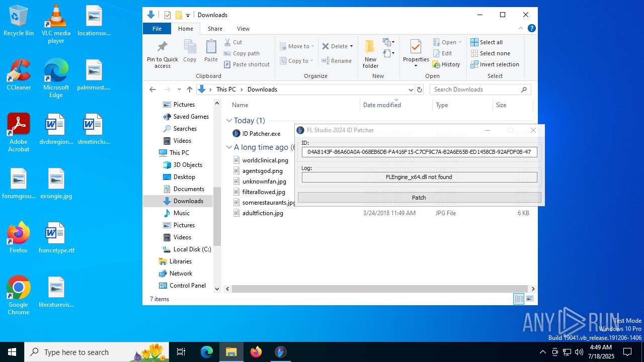Collapse the ribbon with the chevron
This screenshot has width=644, height=362.
click(x=521, y=29)
